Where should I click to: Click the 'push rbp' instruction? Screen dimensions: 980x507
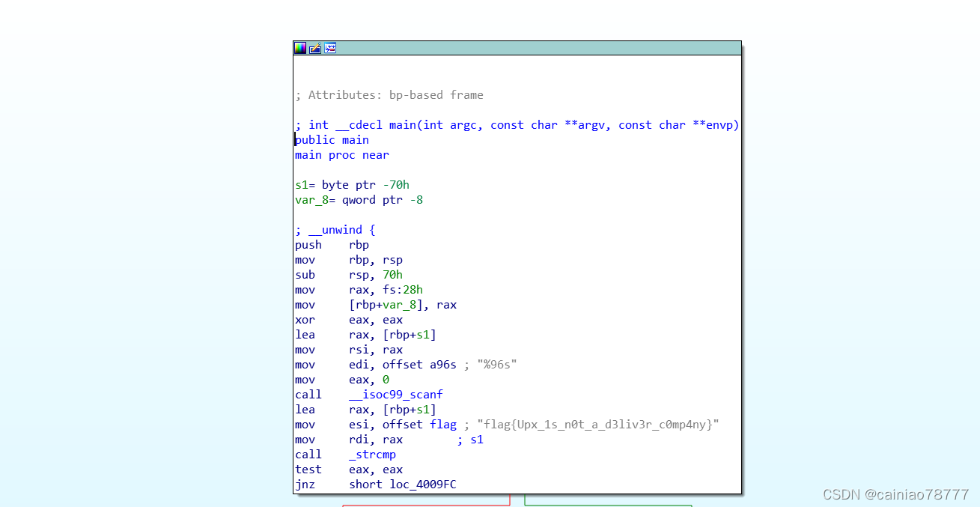332,245
